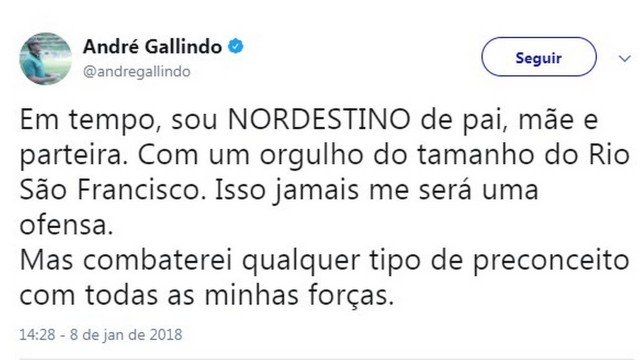Visit the @andregallindo handle link
This screenshot has width=640, height=360.
coord(137,71)
